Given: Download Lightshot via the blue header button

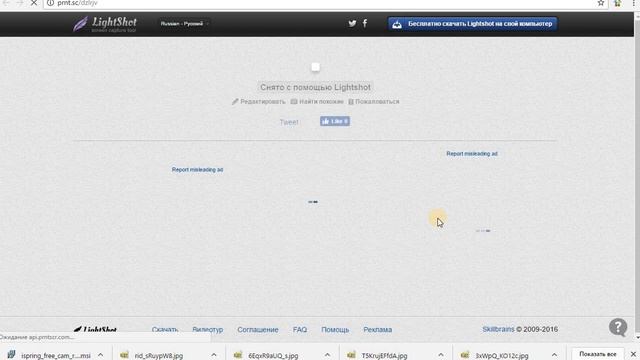Looking at the screenshot, I should click(472, 24).
